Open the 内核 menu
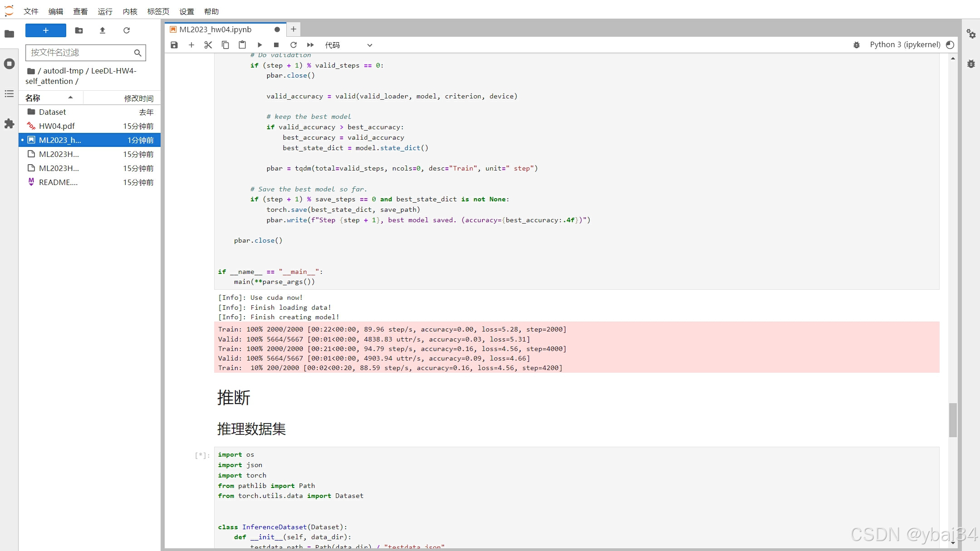This screenshot has width=980, height=551. click(130, 11)
